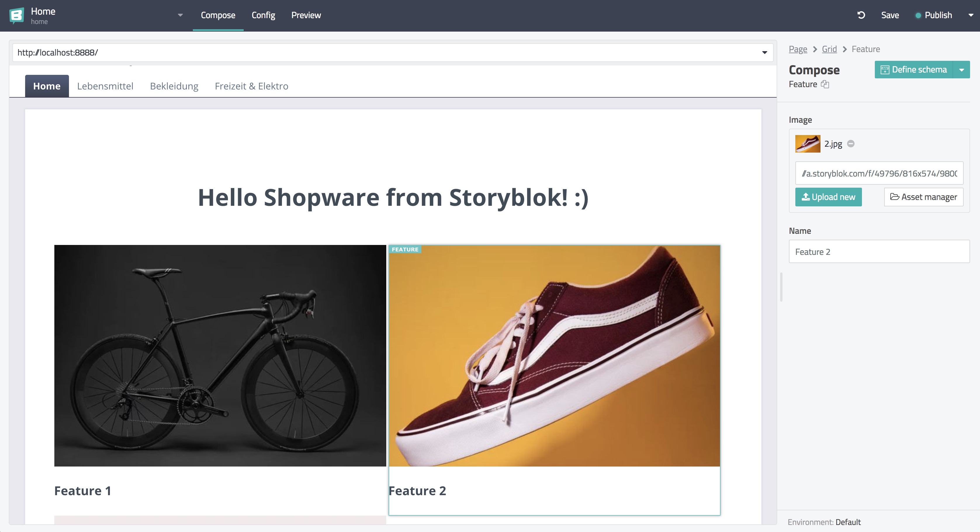
Task: Switch to the Compose tab
Action: coord(218,15)
